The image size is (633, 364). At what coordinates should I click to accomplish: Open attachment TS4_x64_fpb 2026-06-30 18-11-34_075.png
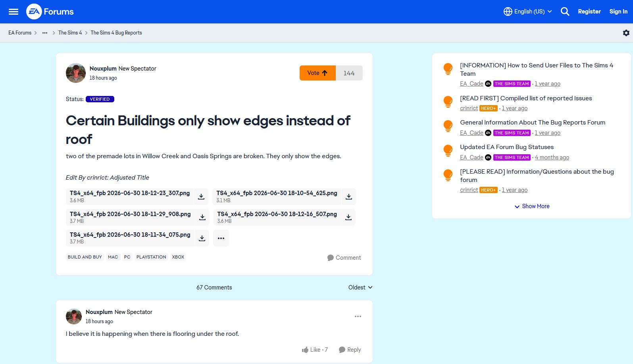130,238
